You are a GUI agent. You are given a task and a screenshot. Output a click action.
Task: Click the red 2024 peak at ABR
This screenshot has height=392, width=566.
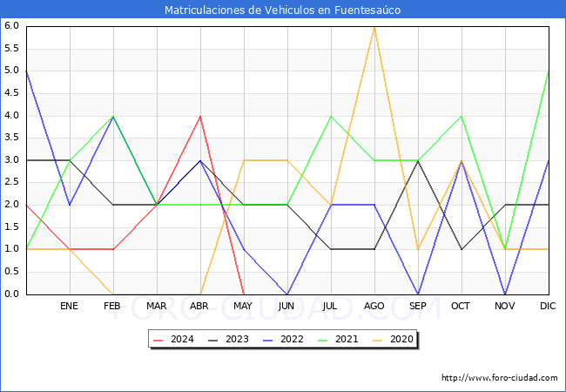pyautogui.click(x=200, y=116)
